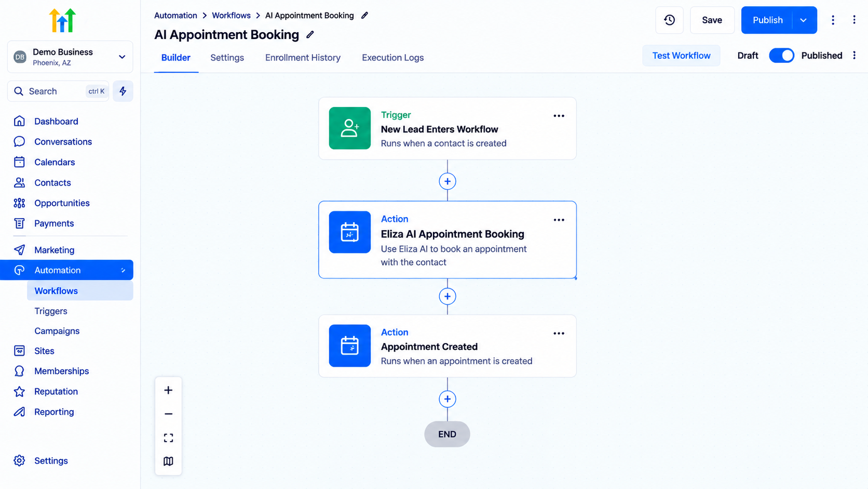Add step after the Trigger card
The width and height of the screenshot is (868, 489).
(x=447, y=181)
